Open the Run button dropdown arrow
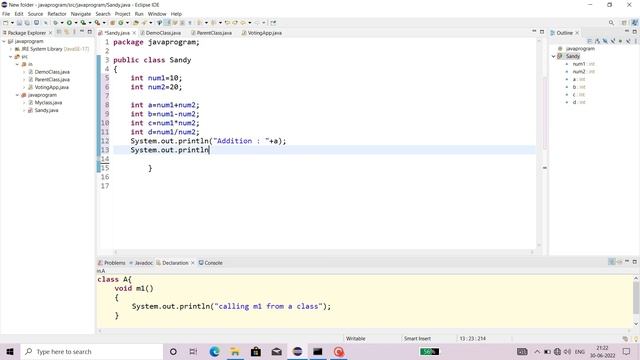Screen dimensions: 640x360 (x=76, y=23)
